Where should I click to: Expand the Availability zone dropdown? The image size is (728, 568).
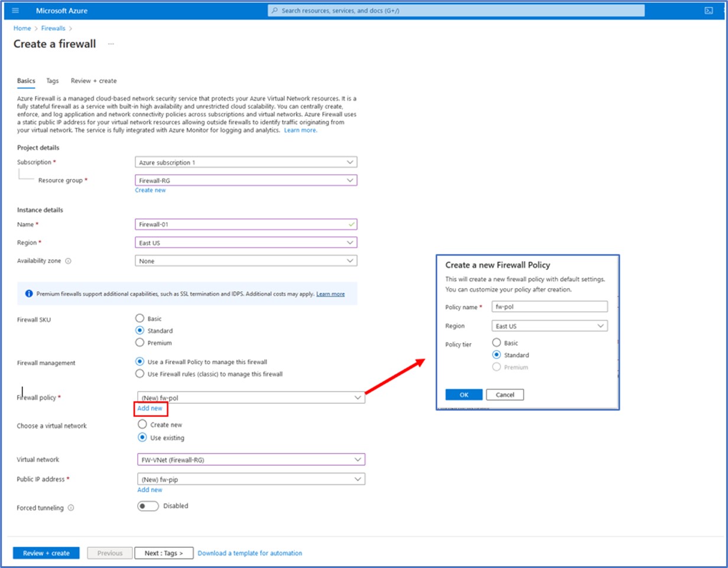246,261
